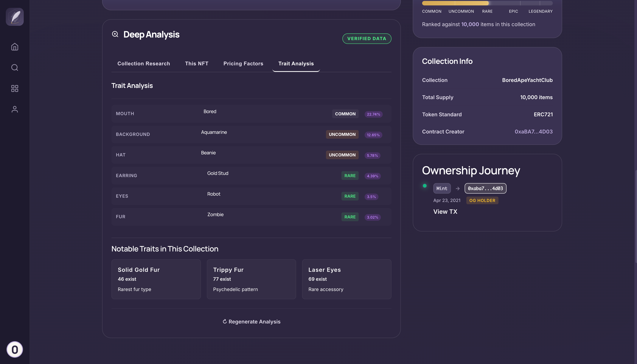This screenshot has height=364, width=637.
Task: Click Regenerate Analysis button
Action: [251, 321]
